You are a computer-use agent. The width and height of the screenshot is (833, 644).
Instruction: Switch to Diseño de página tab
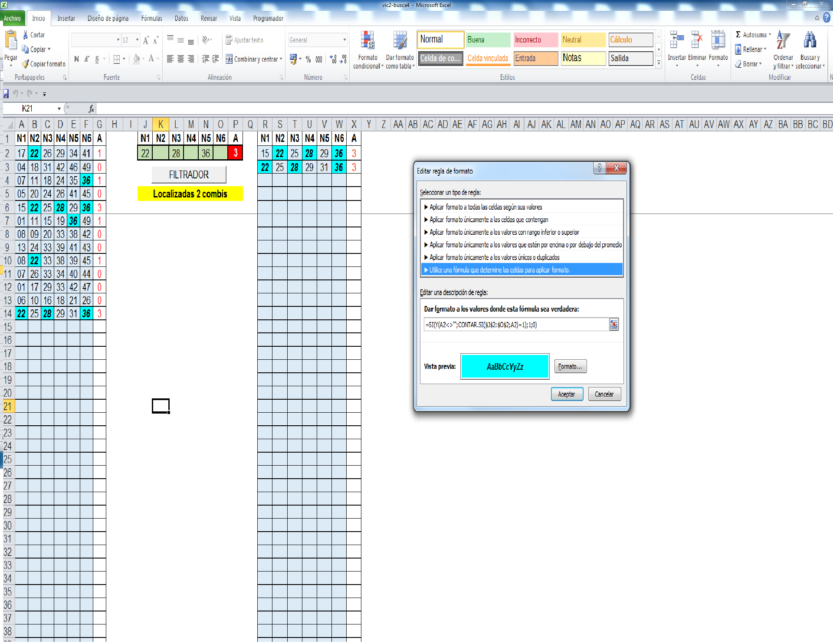click(108, 18)
